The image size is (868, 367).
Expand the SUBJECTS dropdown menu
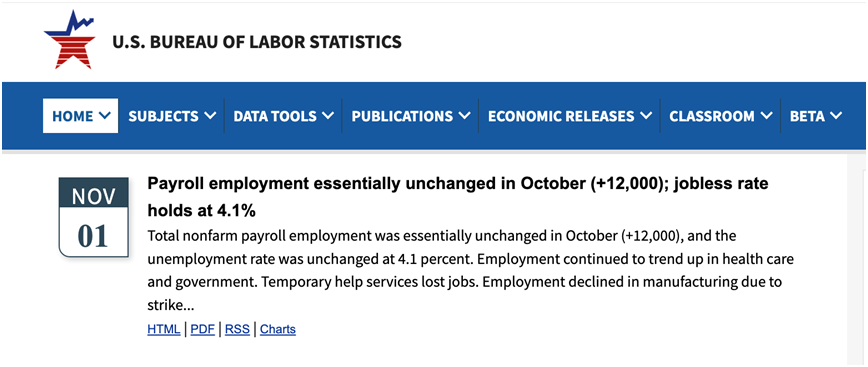pos(172,116)
